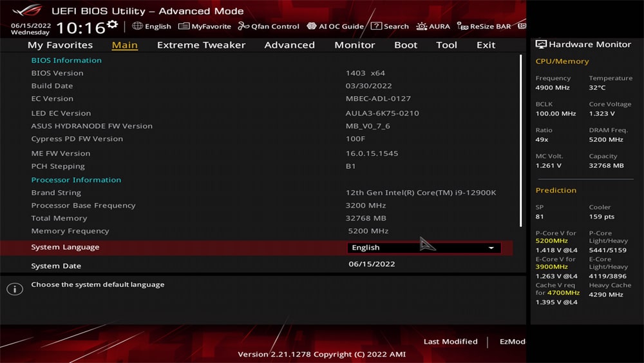The image size is (644, 363).
Task: Click ME FW Version value 16.0.15.1545
Action: tap(372, 153)
